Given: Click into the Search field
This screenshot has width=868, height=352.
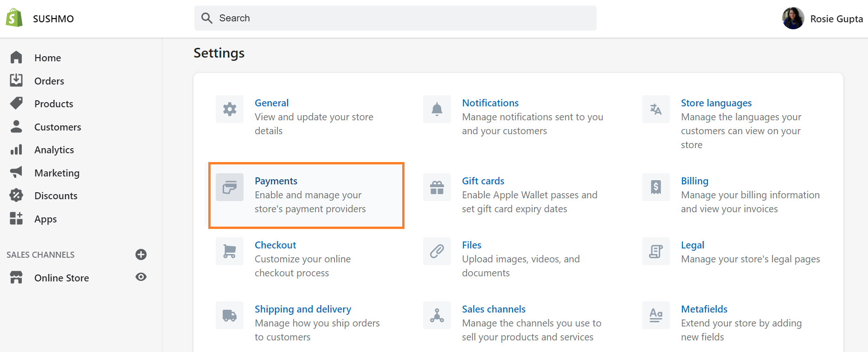Looking at the screenshot, I should tap(395, 18).
